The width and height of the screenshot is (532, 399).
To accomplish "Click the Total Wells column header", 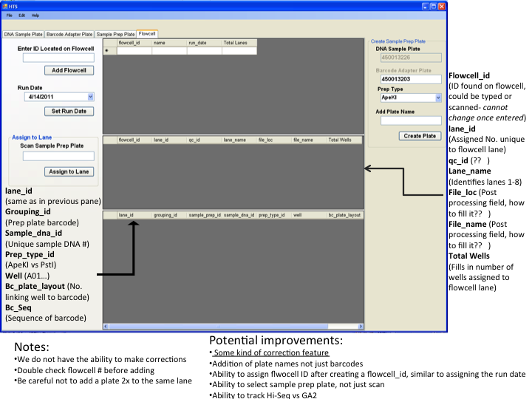I will point(344,140).
